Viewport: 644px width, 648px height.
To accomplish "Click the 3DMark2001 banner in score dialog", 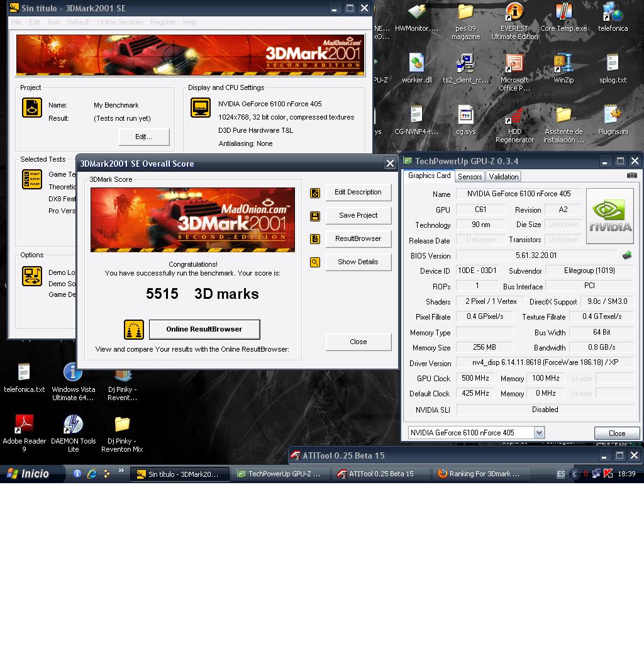I will [x=192, y=220].
